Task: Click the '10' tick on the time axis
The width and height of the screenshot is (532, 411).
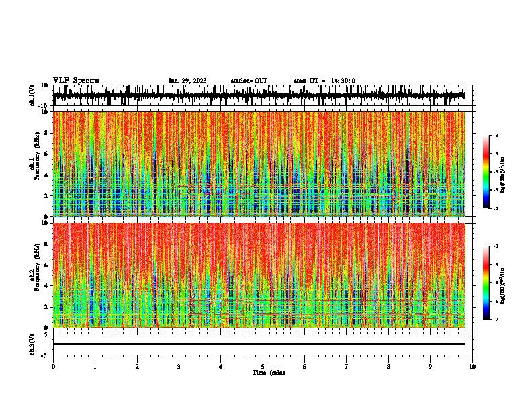Action: 472,367
